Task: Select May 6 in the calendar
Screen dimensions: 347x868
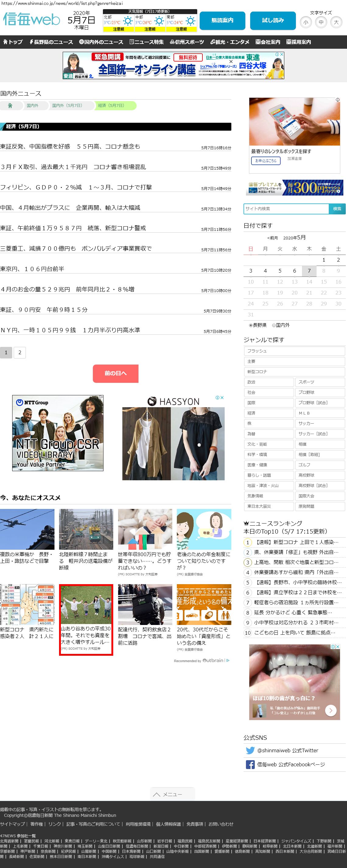Action: [294, 270]
